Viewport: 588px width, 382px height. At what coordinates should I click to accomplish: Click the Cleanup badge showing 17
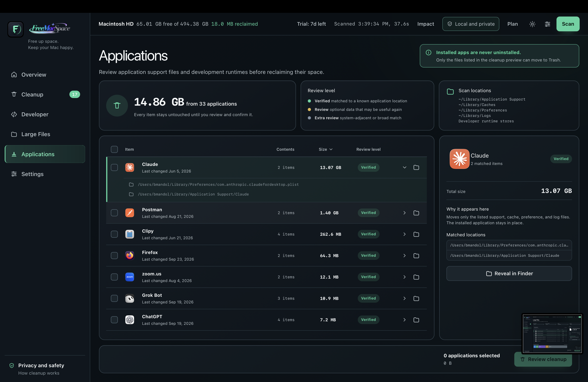(x=75, y=94)
